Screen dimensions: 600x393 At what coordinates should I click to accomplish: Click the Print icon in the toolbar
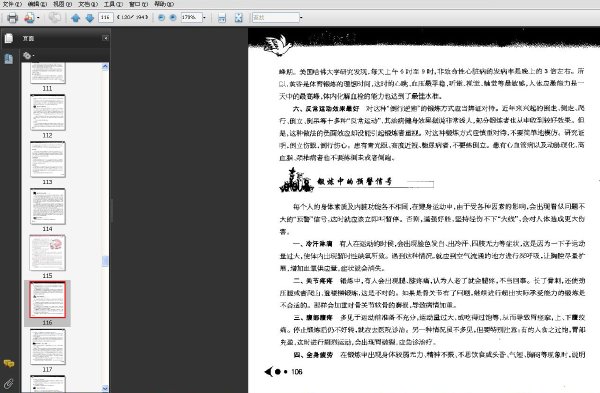click(13, 18)
